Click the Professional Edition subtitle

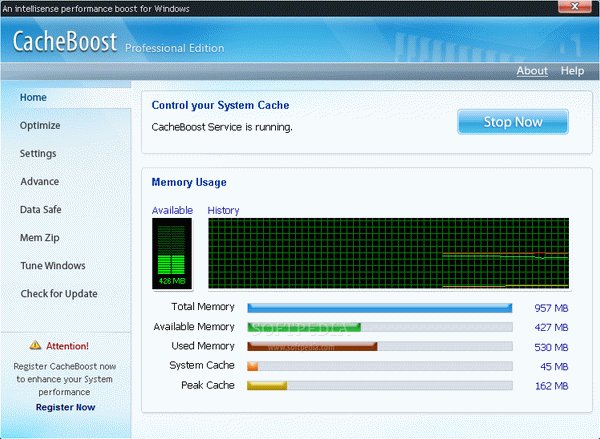click(x=174, y=48)
